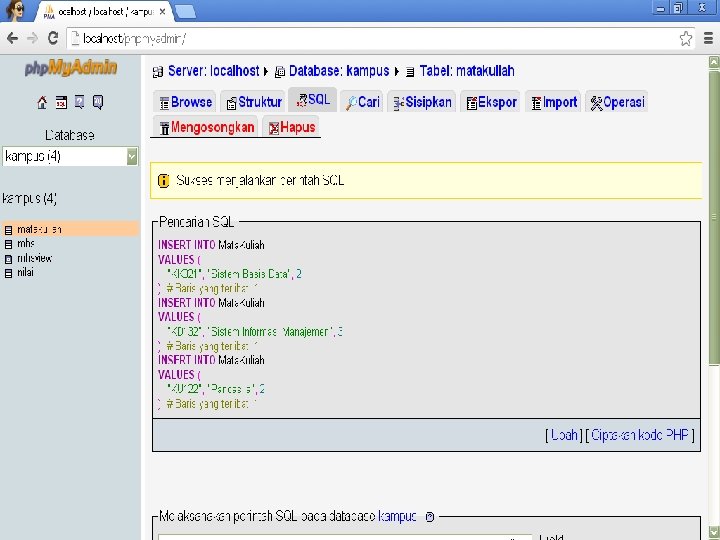Click Ciptakan kode PHP link
The height and width of the screenshot is (540, 720).
tap(640, 435)
